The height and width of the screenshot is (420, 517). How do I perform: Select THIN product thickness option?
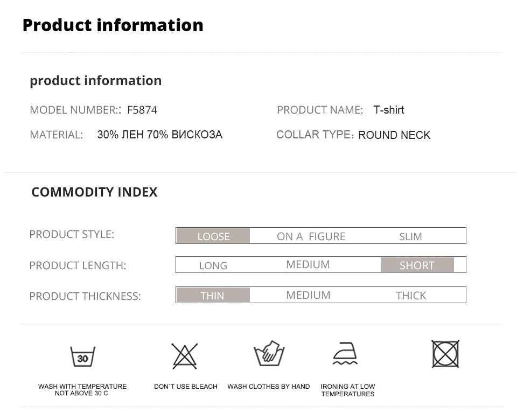[212, 296]
